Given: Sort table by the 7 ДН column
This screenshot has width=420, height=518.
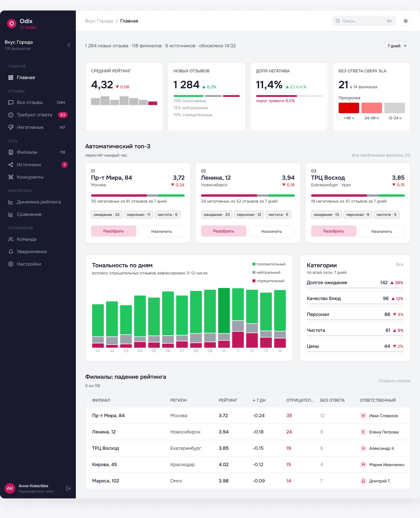Looking at the screenshot, I should tap(259, 400).
